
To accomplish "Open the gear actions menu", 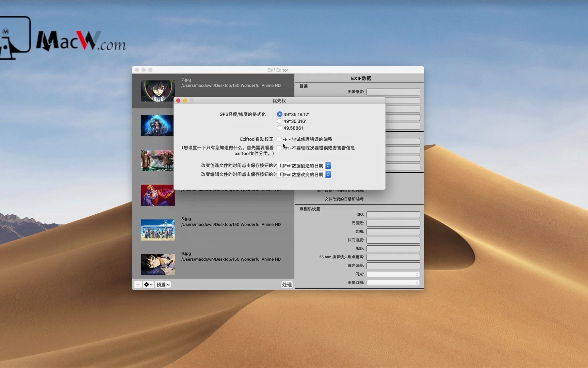I will point(148,285).
